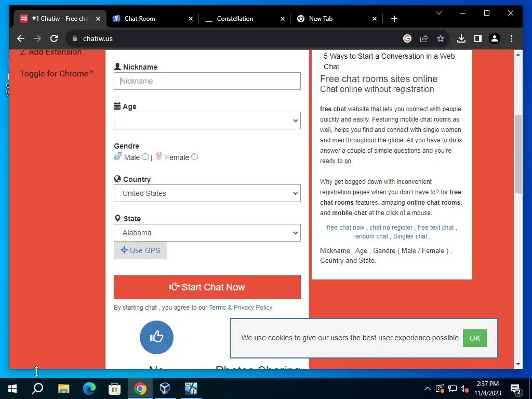Screen dimensions: 532x399
Task: Open the chat no register link
Action: 391,228
